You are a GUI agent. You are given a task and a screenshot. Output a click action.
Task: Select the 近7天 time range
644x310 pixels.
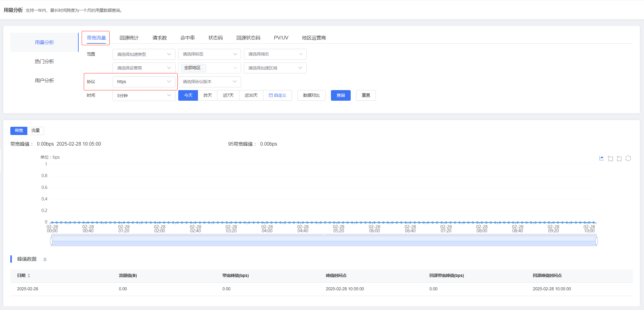[x=228, y=95]
